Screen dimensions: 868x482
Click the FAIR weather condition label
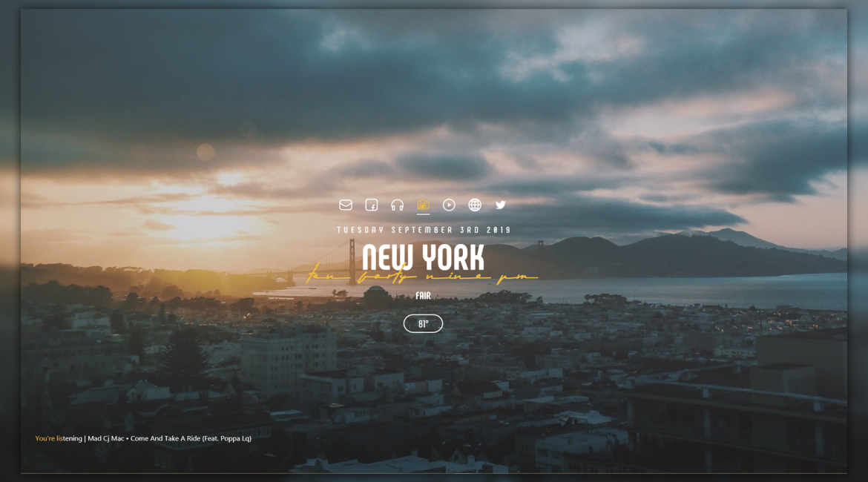423,296
